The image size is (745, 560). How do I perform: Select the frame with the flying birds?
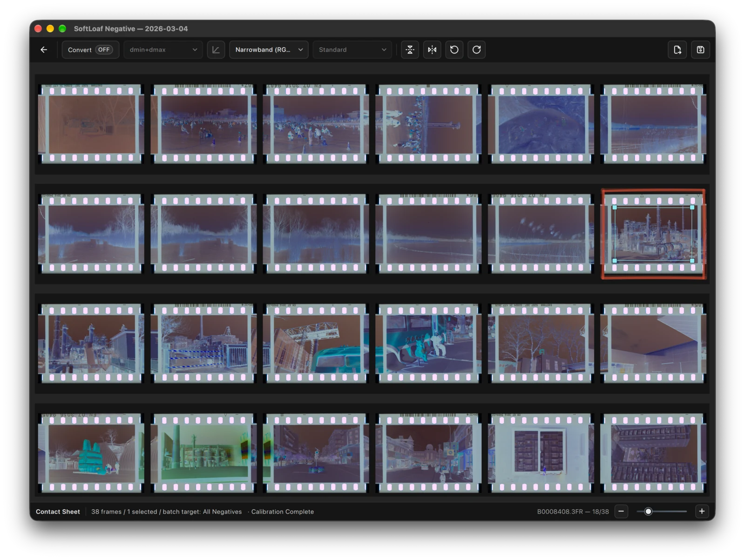[x=541, y=234]
